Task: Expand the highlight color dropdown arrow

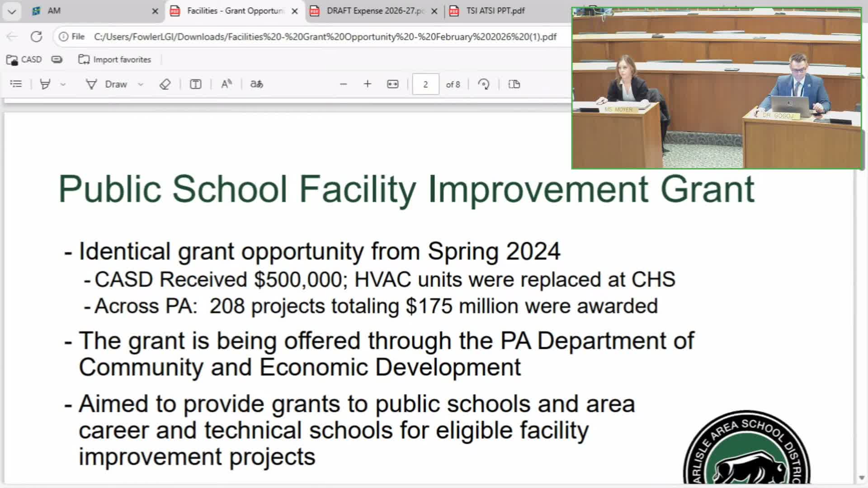Action: coord(63,84)
